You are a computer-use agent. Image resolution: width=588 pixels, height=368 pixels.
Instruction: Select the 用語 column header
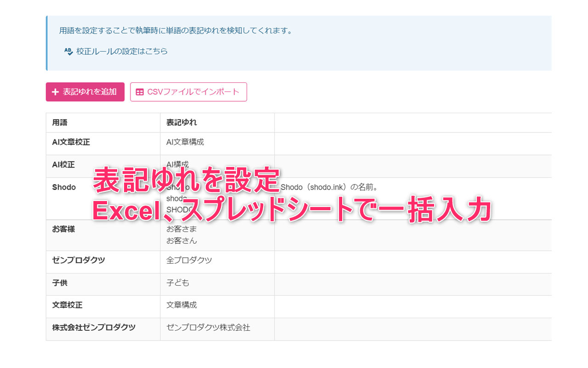click(x=103, y=122)
